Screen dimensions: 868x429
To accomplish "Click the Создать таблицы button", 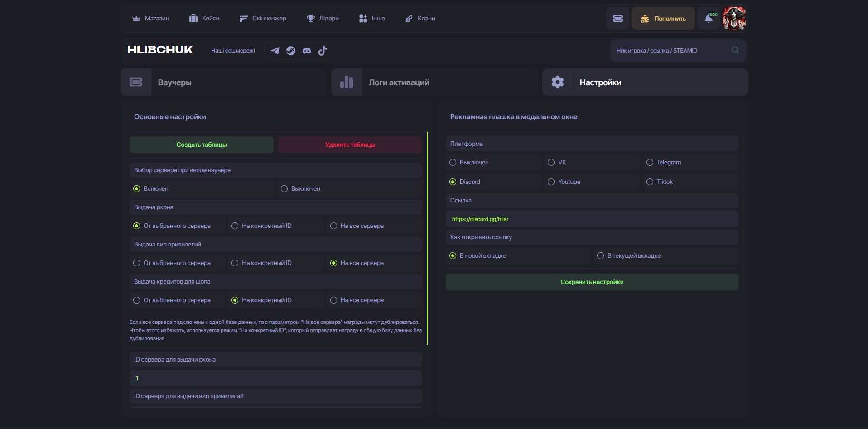I will pos(202,145).
